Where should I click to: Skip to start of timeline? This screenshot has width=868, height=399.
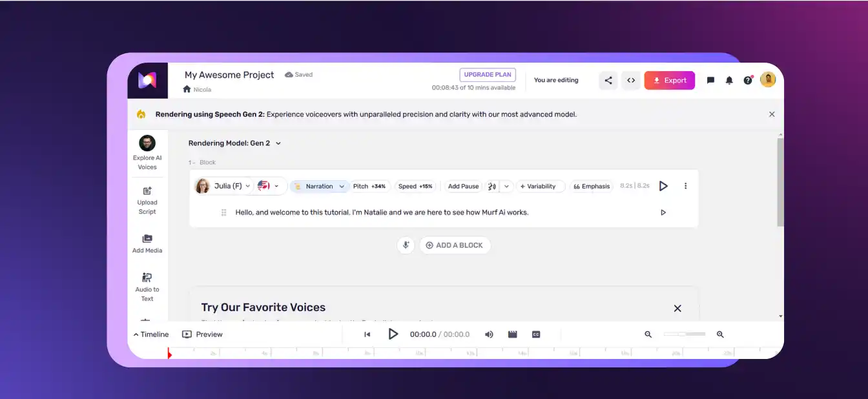pos(367,334)
